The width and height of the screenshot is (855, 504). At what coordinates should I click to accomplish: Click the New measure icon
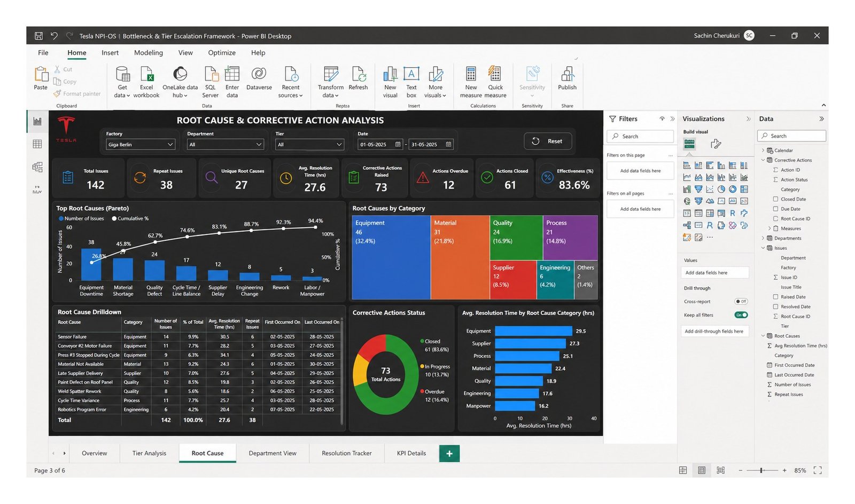point(471,74)
